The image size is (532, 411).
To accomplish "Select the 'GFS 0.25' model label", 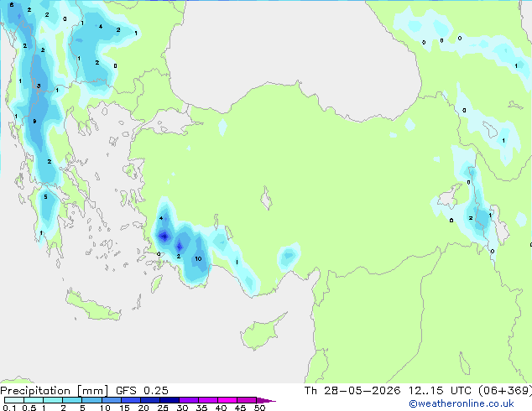I will (x=142, y=391).
